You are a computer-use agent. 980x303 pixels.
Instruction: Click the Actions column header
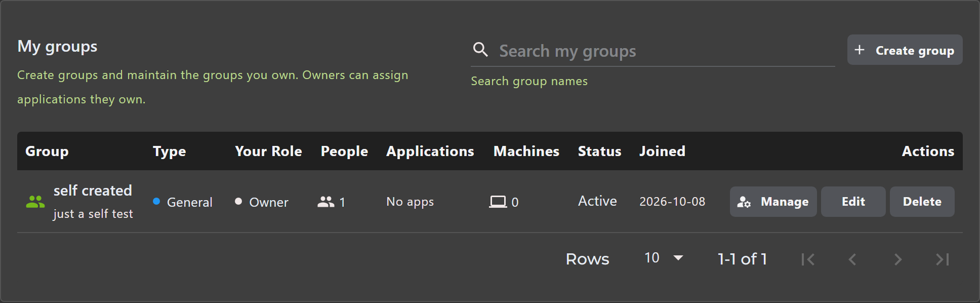pos(928,151)
